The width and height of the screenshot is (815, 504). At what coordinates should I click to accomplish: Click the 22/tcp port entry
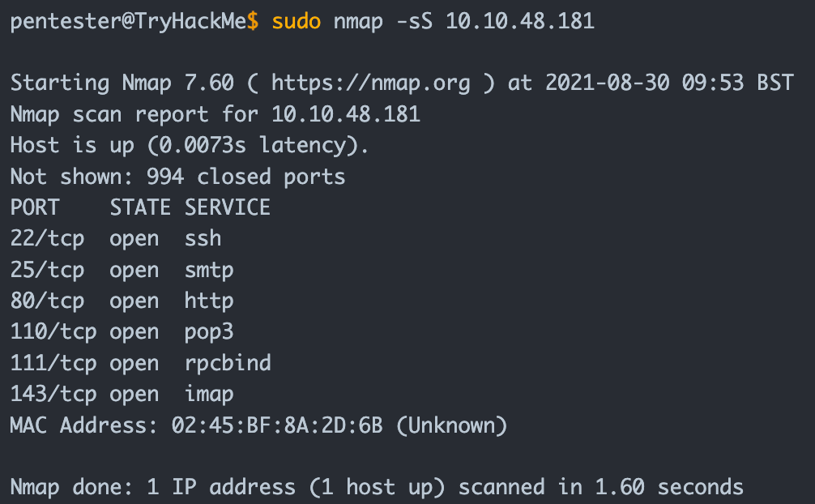click(x=48, y=238)
